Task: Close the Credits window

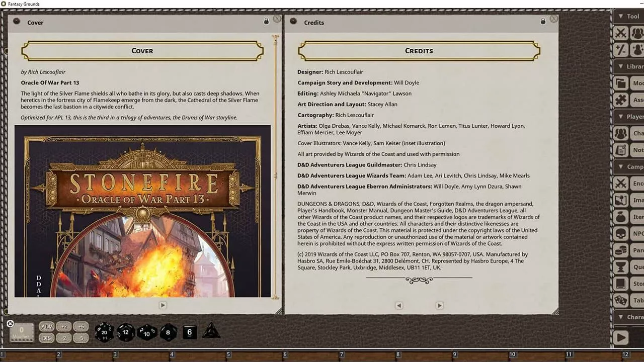Action: (554, 19)
